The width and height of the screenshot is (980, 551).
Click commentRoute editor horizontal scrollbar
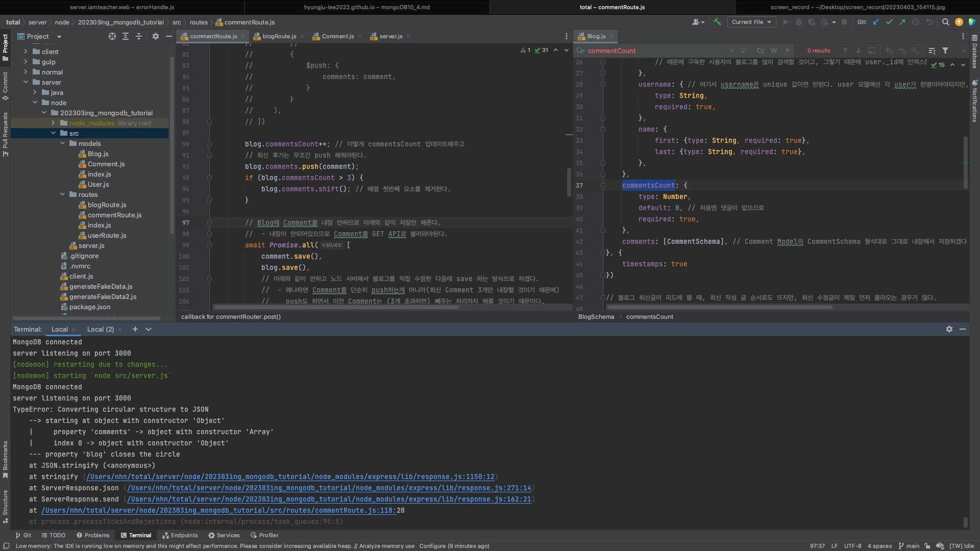[336, 307]
